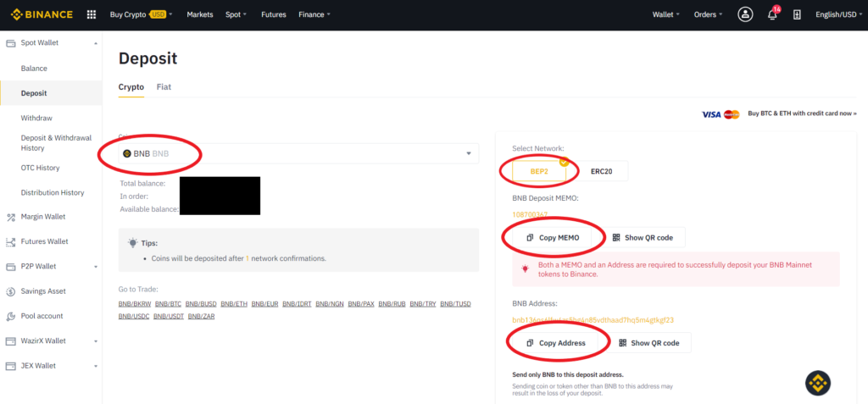
Task: Click the MEMO number 108700367
Action: pyautogui.click(x=531, y=215)
